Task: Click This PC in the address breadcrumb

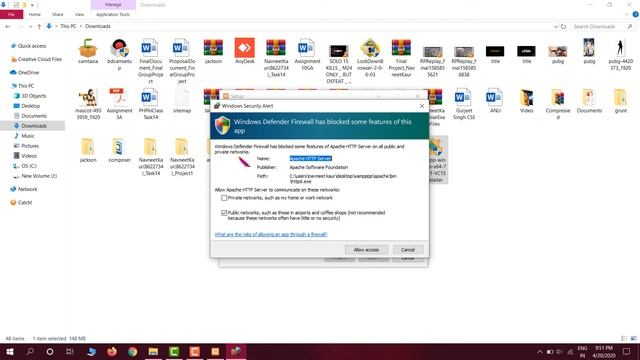Action: [68, 27]
